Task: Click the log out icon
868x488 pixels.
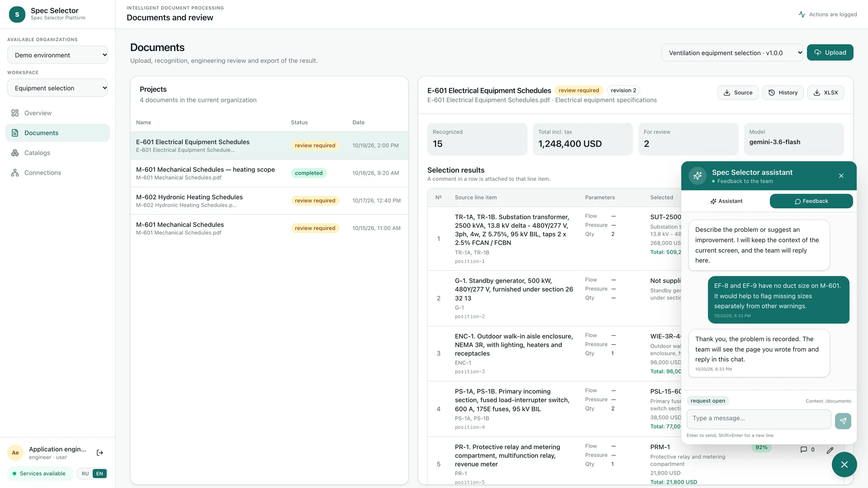Action: [x=100, y=453]
